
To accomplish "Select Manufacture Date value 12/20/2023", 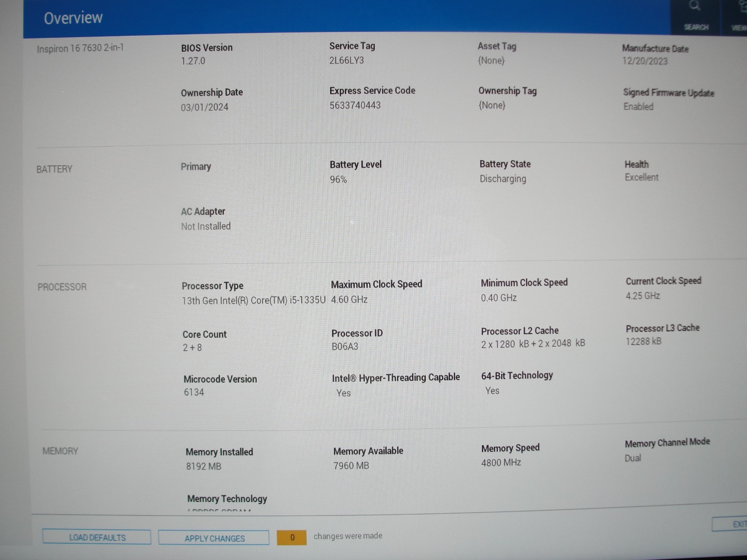I will (645, 61).
